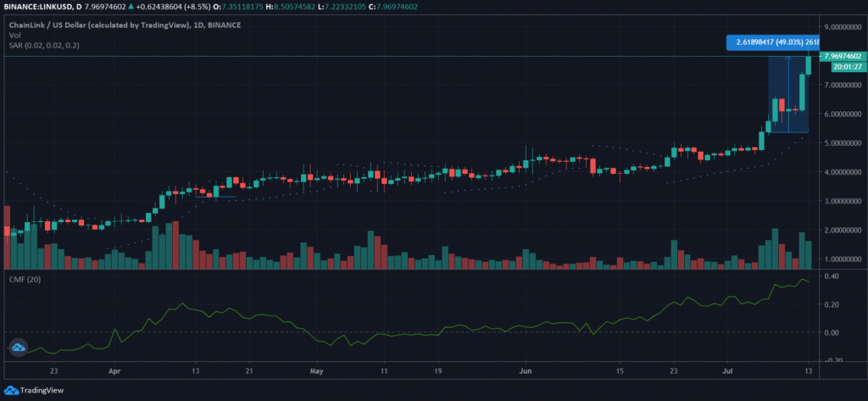This screenshot has width=868, height=401.
Task: Click the Apr date label on time axis
Action: [x=114, y=371]
